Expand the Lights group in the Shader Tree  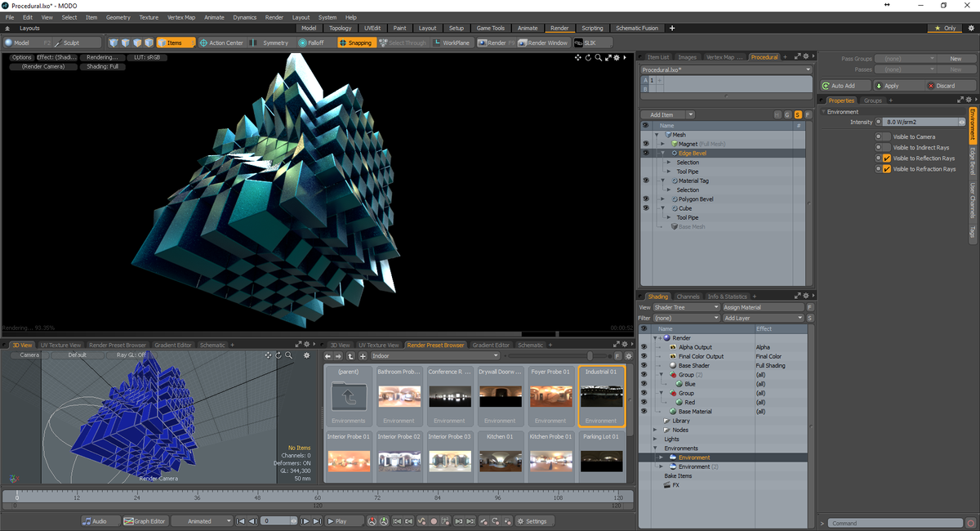pos(657,439)
